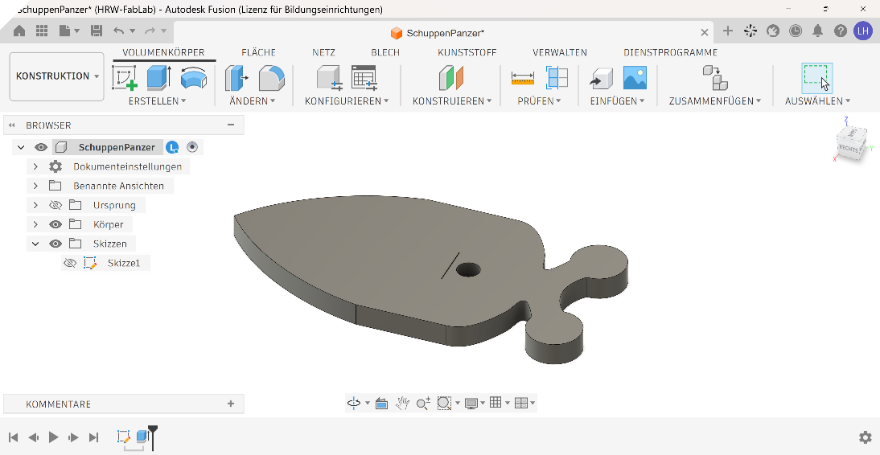Click the Joint assemble icon
This screenshot has height=455, width=880.
click(715, 77)
